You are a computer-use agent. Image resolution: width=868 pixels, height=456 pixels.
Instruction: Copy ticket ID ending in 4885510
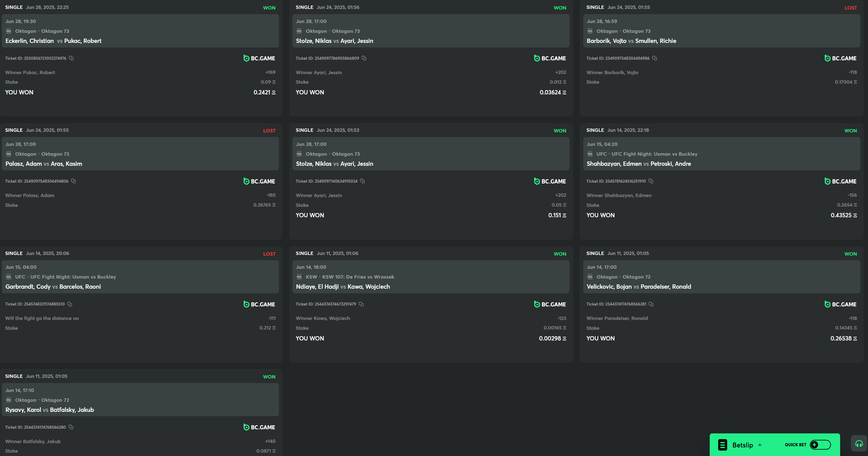tap(70, 304)
